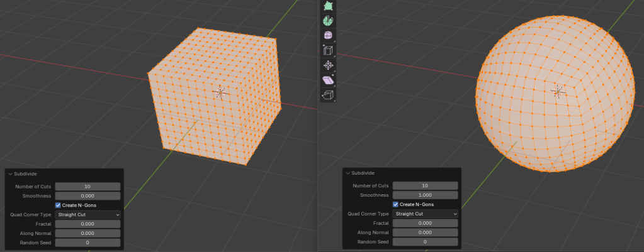
Task: Click Random Seed field in left panel
Action: coord(88,243)
